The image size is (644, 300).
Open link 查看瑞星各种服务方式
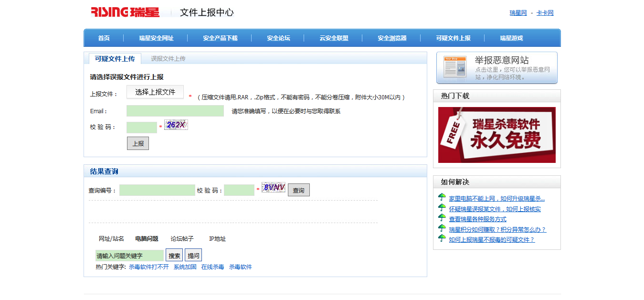477,219
